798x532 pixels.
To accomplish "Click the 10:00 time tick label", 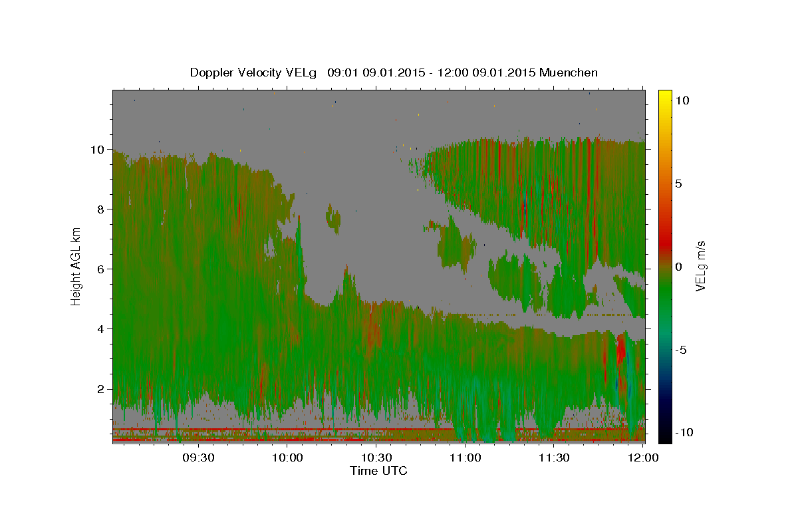I will pos(288,458).
